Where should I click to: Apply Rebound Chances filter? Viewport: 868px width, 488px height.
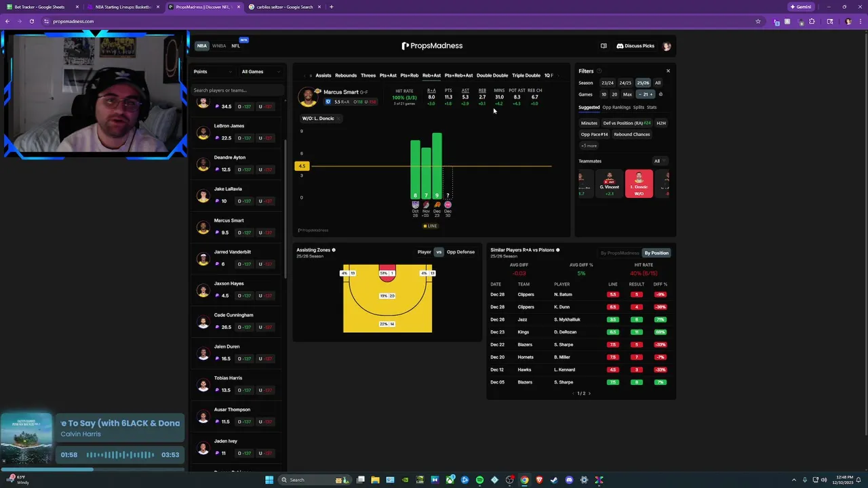coord(632,134)
